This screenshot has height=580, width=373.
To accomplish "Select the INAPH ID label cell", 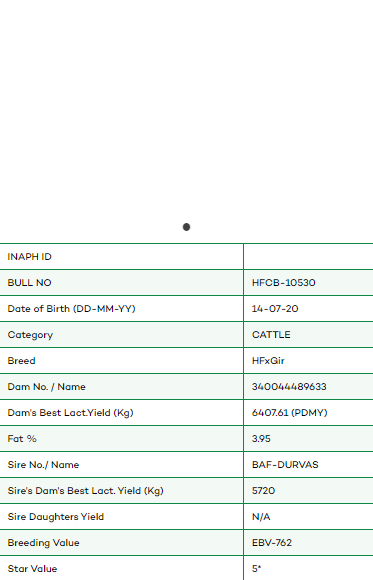I will point(121,257).
